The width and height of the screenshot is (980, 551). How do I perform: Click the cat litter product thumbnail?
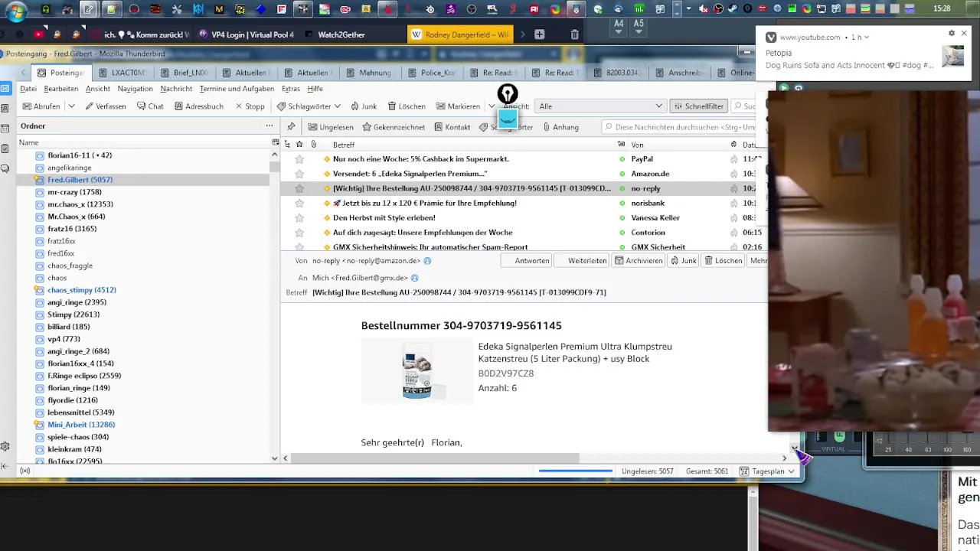pos(417,371)
